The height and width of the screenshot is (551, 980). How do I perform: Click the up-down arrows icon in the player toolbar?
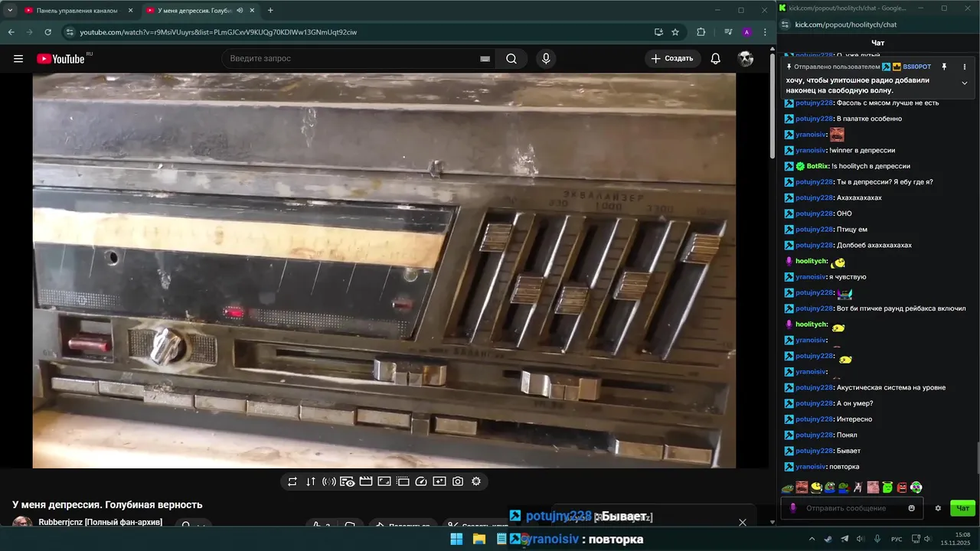(x=311, y=481)
